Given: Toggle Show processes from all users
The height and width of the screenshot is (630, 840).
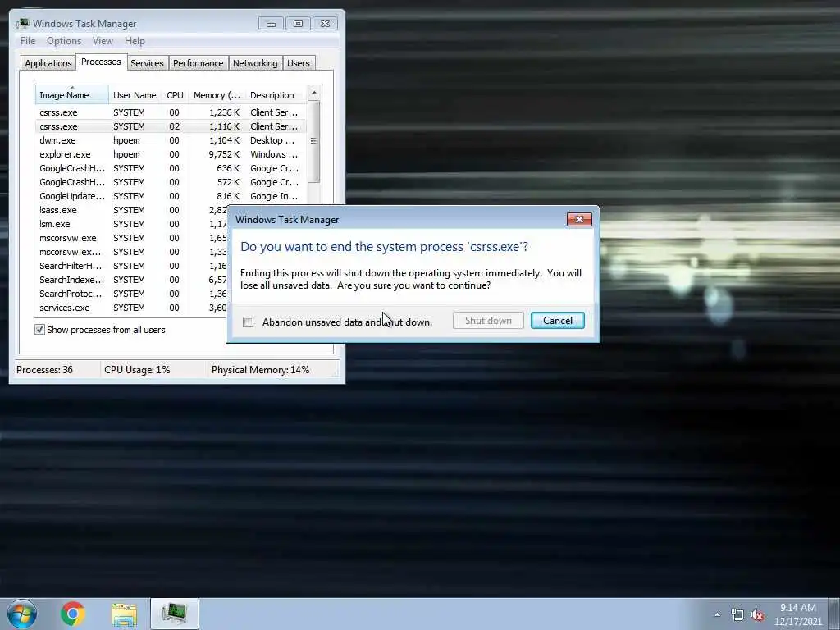Looking at the screenshot, I should click(x=39, y=330).
